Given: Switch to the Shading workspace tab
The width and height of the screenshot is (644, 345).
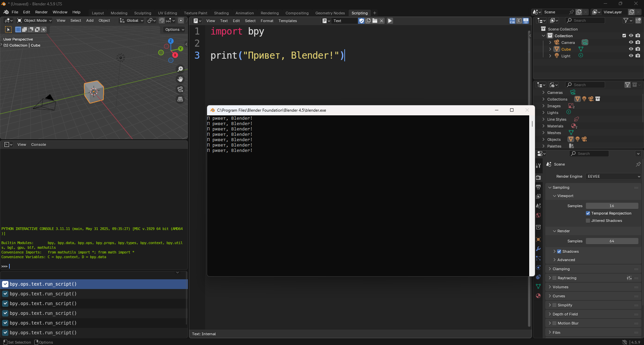Looking at the screenshot, I should click(221, 13).
